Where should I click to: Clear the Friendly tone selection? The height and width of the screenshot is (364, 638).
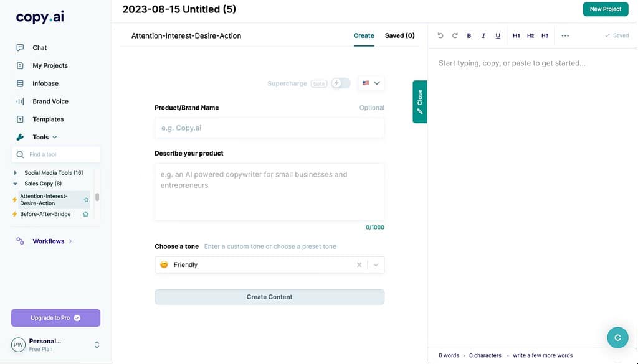359,264
